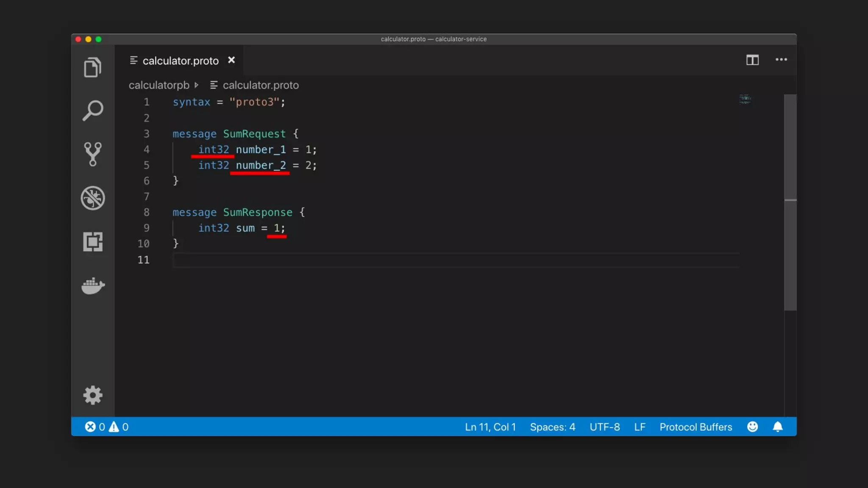Select the calculator.proto tab

click(x=180, y=61)
